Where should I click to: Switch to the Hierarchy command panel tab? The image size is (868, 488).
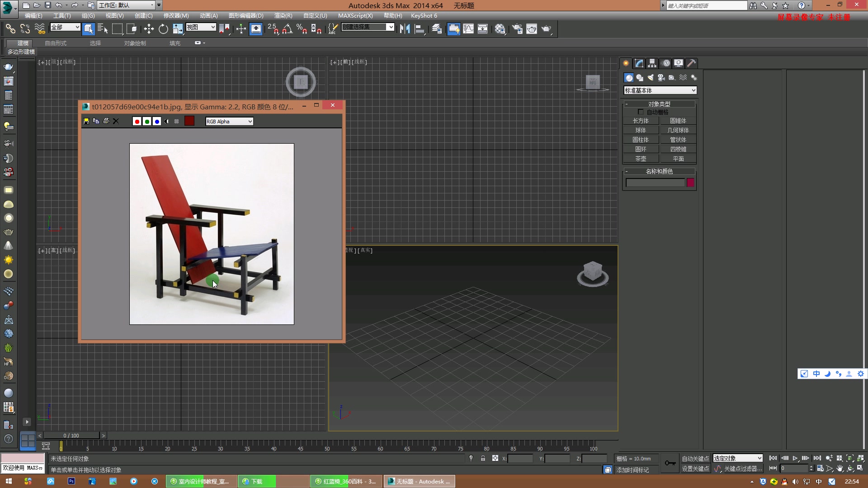(652, 63)
